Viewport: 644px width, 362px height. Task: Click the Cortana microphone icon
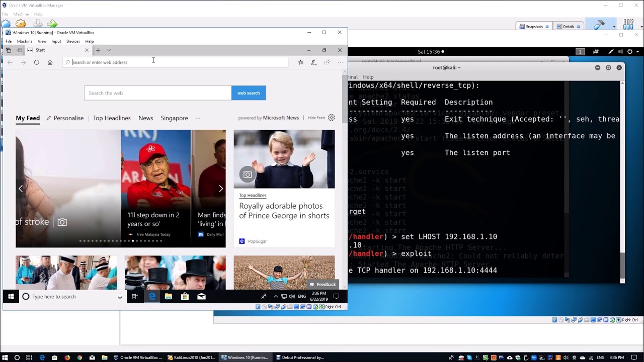pyautogui.click(x=120, y=297)
